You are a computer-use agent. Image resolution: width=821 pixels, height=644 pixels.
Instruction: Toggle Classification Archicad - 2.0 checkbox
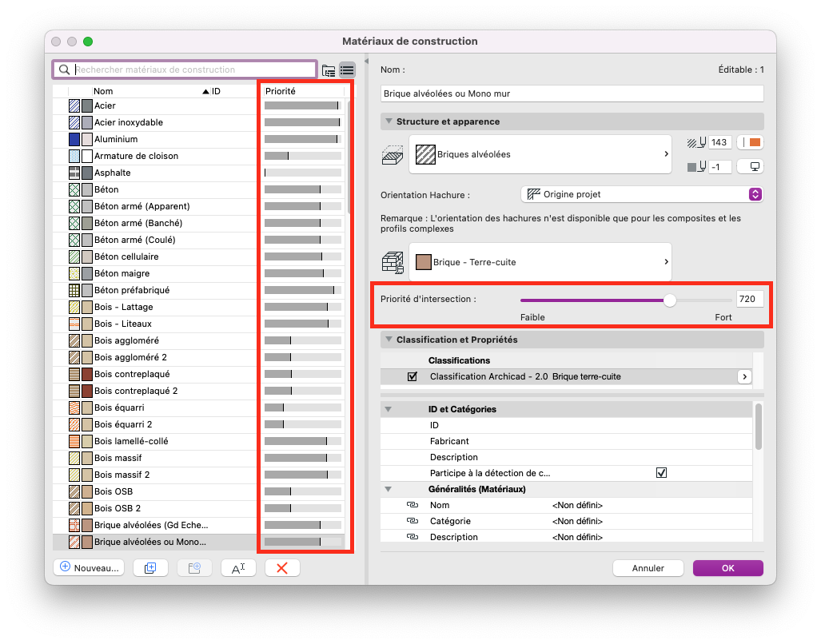pyautogui.click(x=412, y=376)
